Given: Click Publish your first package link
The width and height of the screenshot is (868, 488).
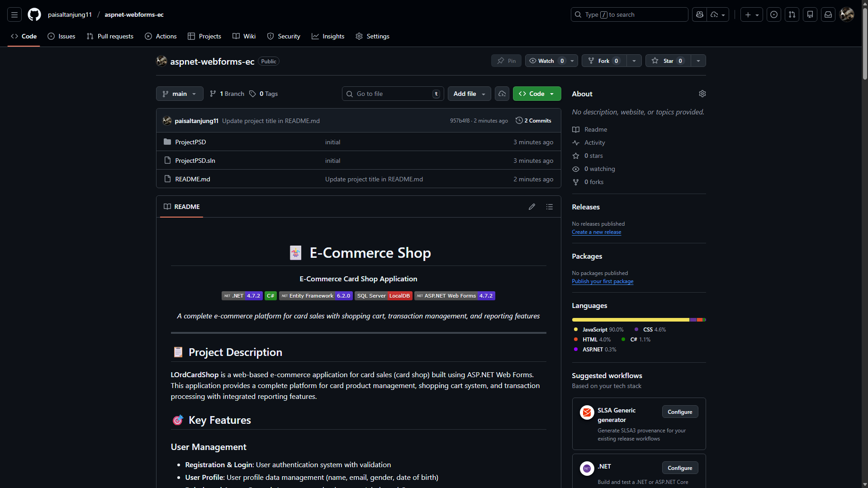Looking at the screenshot, I should pos(602,281).
